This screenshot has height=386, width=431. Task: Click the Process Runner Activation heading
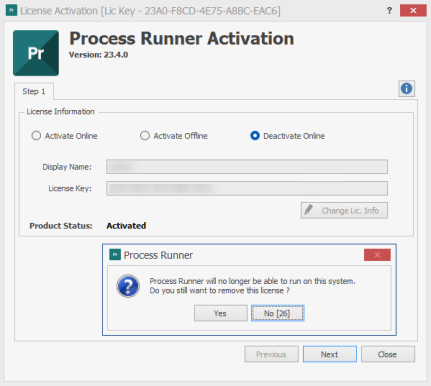pos(182,38)
